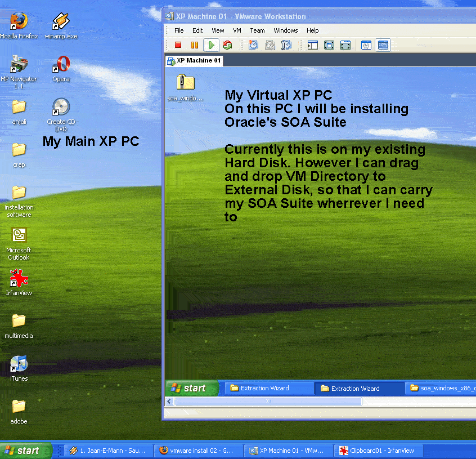The image size is (476, 459).
Task: Toggle the sidebar view icon in VMware toolbar
Action: pyautogui.click(x=313, y=45)
